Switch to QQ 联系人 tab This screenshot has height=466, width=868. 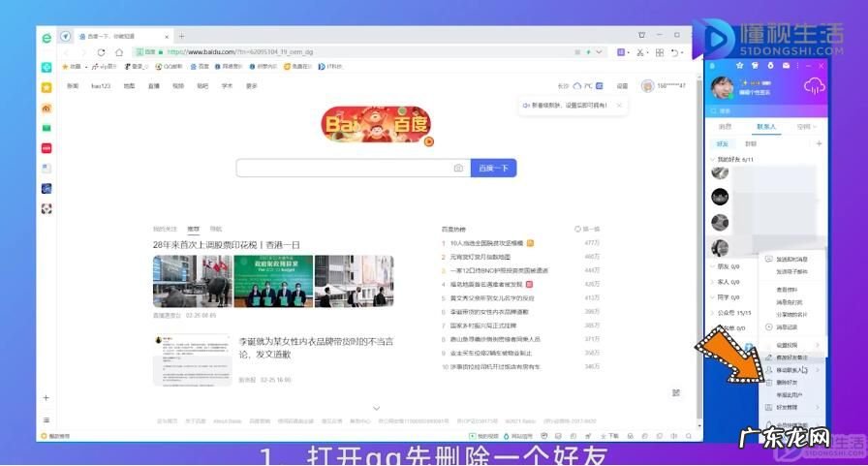pyautogui.click(x=766, y=127)
